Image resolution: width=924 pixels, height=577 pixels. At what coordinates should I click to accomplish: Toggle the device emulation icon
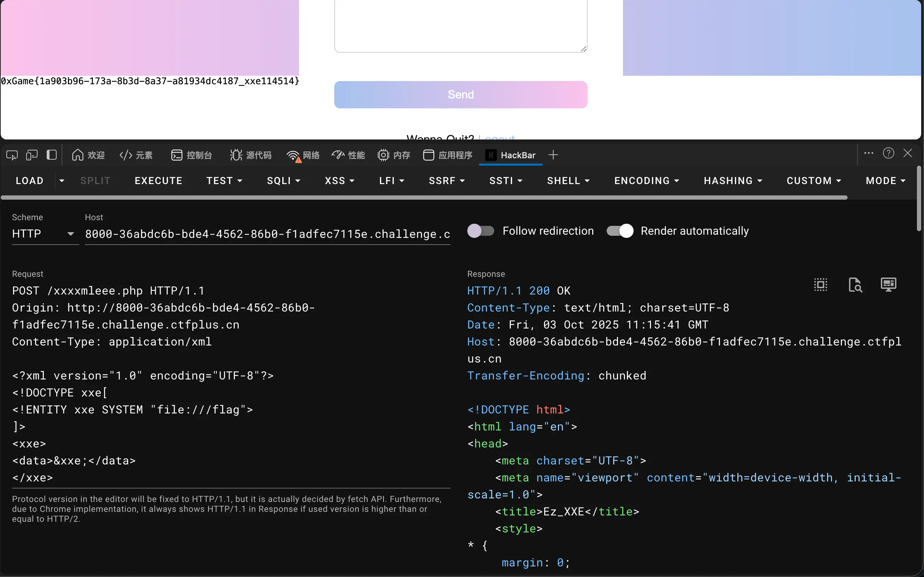[31, 155]
